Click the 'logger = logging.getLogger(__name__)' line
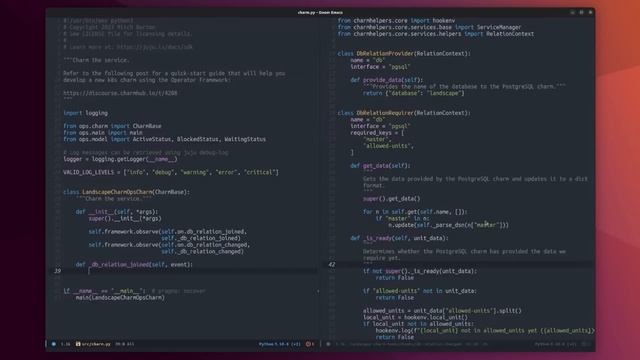 [x=120, y=159]
